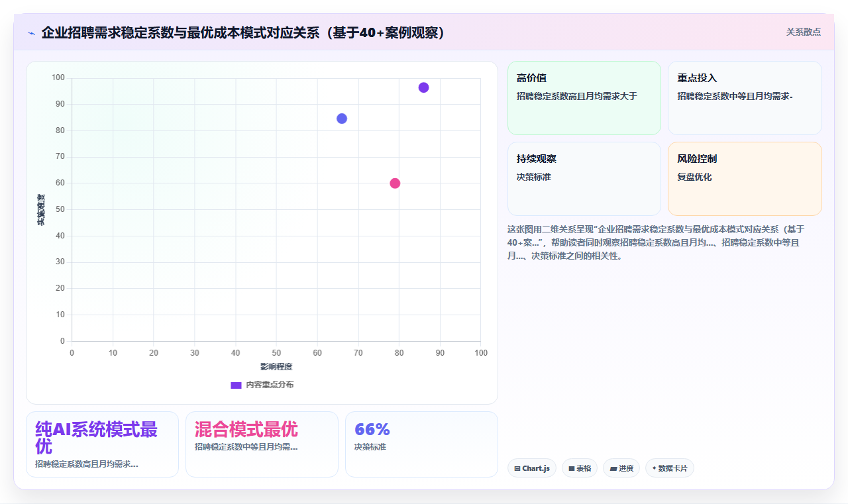Open the 风险控制 card

745,179
